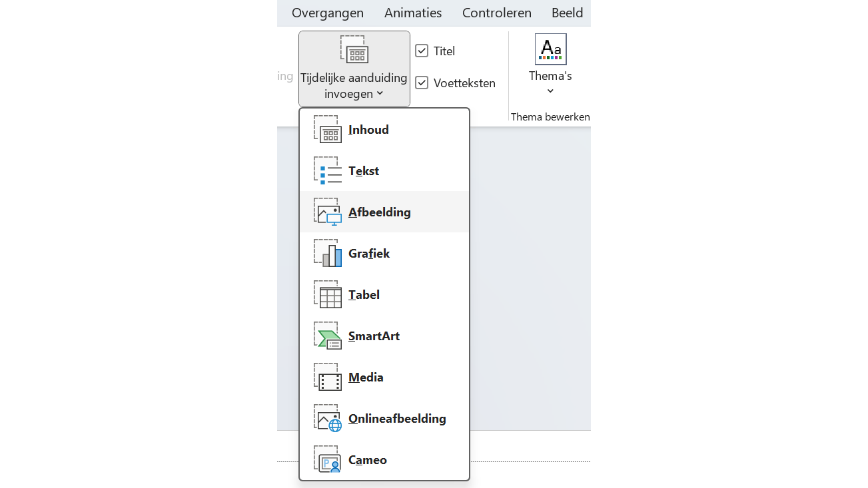Choose the Cameo menu label
This screenshot has width=868, height=488.
(x=368, y=460)
